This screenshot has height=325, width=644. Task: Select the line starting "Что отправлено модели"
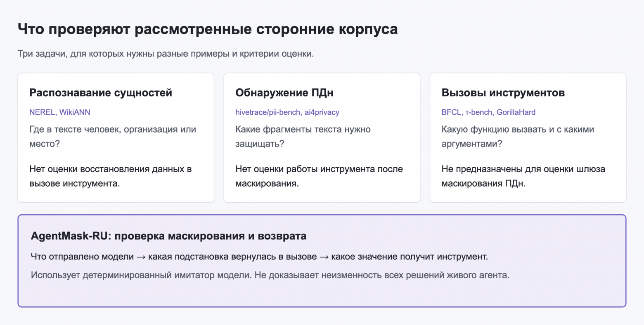pos(260,257)
